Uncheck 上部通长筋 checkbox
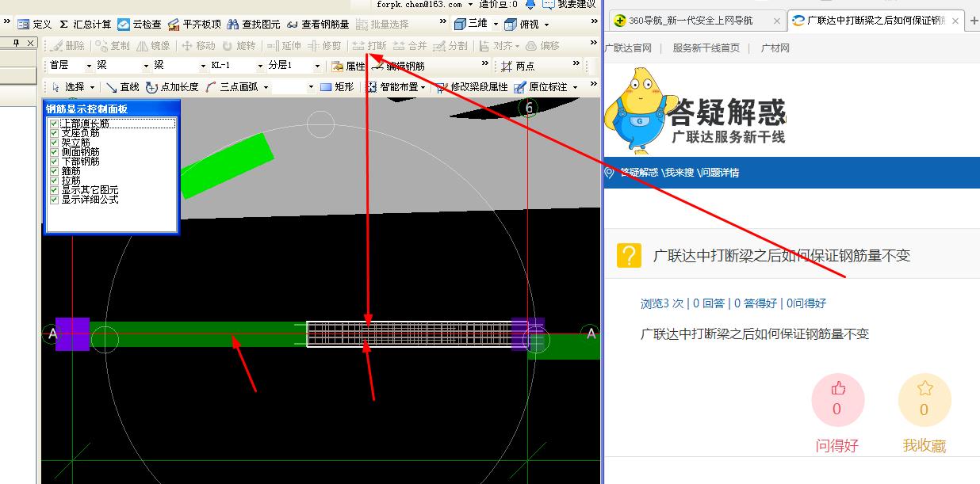 tap(54, 124)
